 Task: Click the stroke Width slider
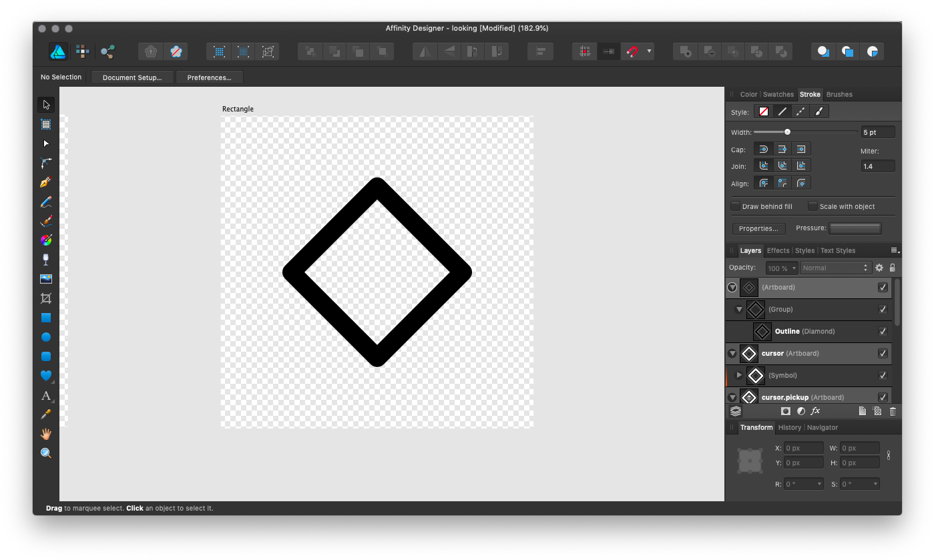[788, 132]
